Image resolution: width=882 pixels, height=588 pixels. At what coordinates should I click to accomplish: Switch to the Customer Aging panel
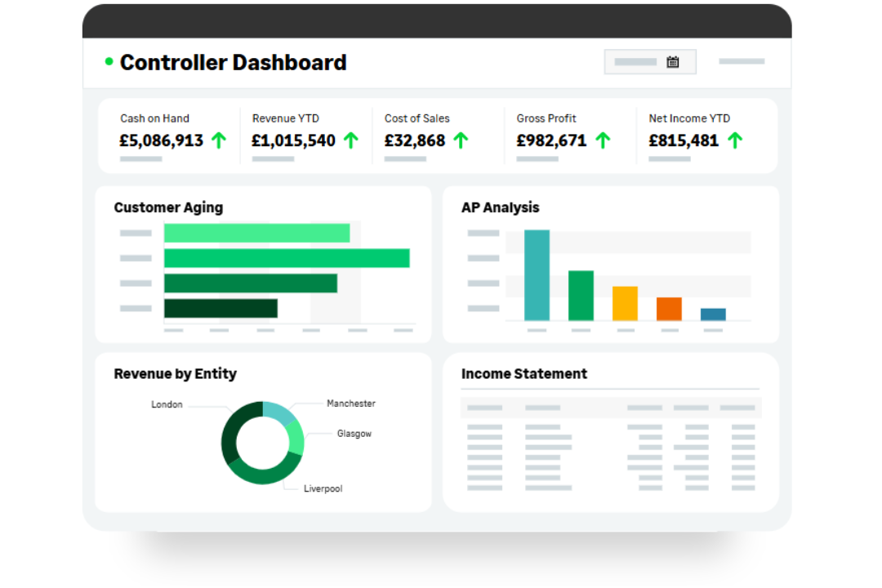168,207
